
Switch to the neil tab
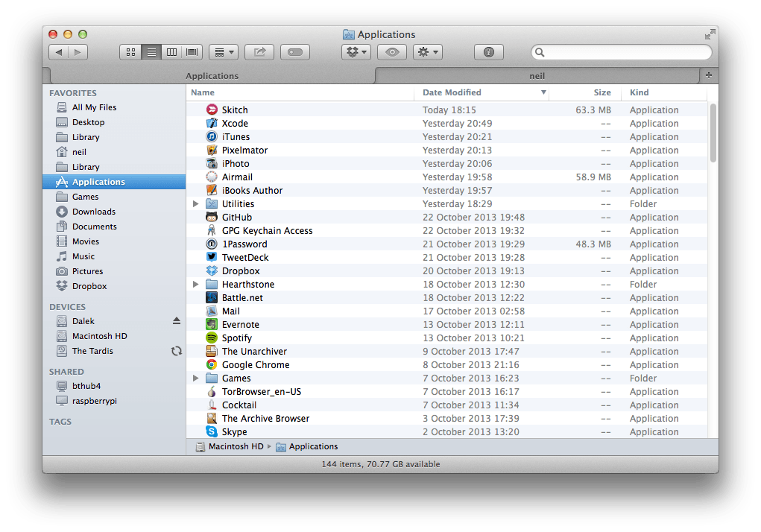click(537, 75)
